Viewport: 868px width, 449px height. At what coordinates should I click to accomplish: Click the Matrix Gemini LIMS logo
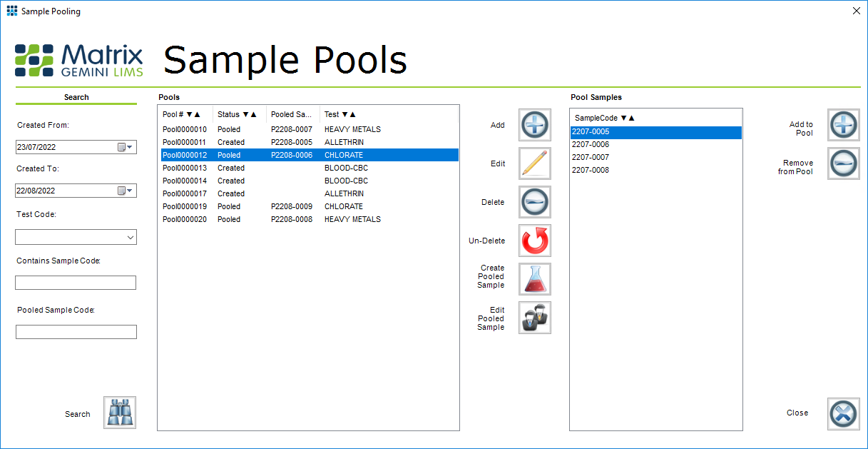tap(78, 61)
